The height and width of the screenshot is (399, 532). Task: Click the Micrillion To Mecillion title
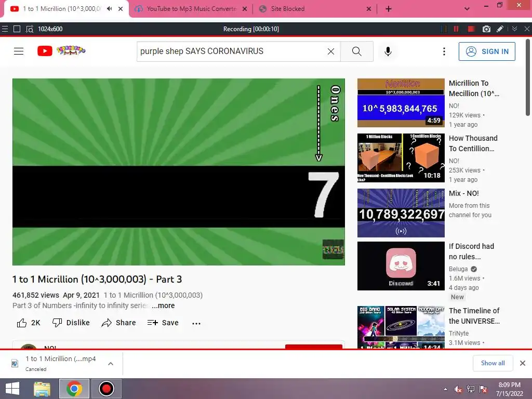pos(474,88)
